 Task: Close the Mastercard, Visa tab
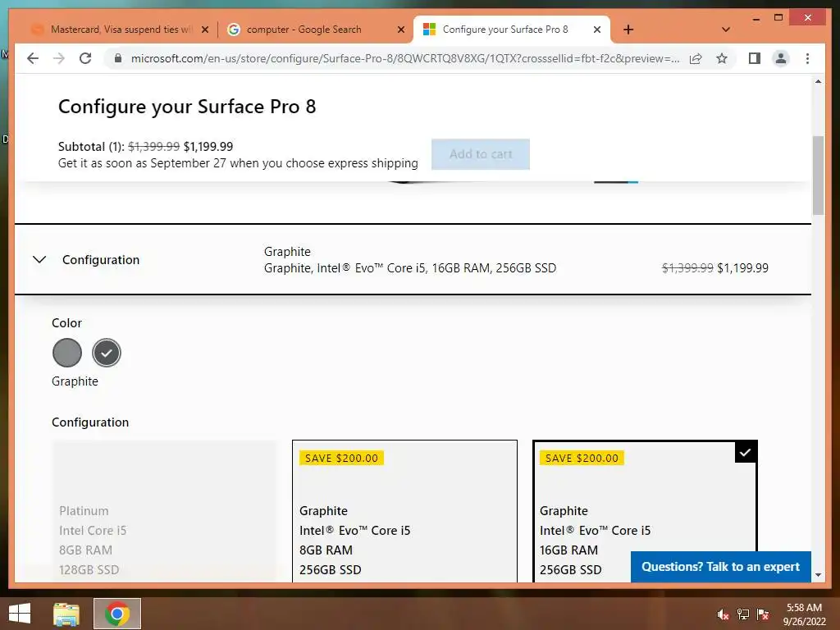pos(204,30)
